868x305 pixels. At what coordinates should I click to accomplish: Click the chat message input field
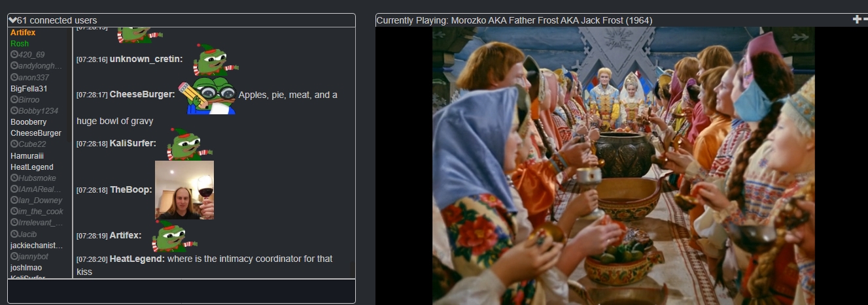tap(181, 291)
